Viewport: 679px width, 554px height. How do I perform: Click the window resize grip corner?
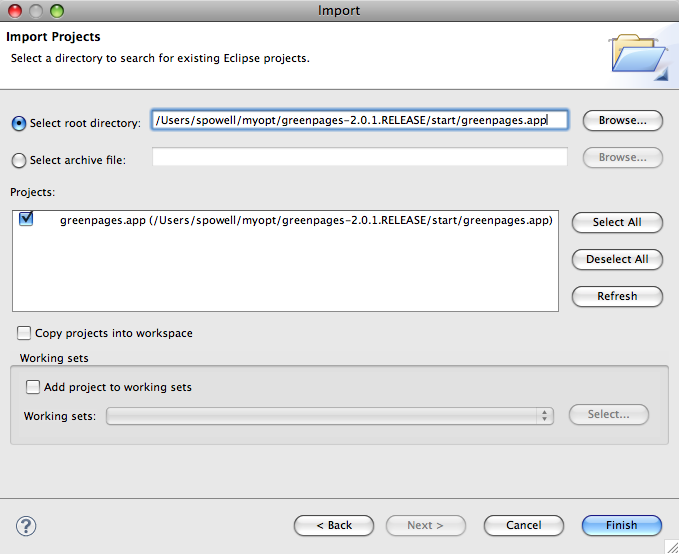pos(672,547)
